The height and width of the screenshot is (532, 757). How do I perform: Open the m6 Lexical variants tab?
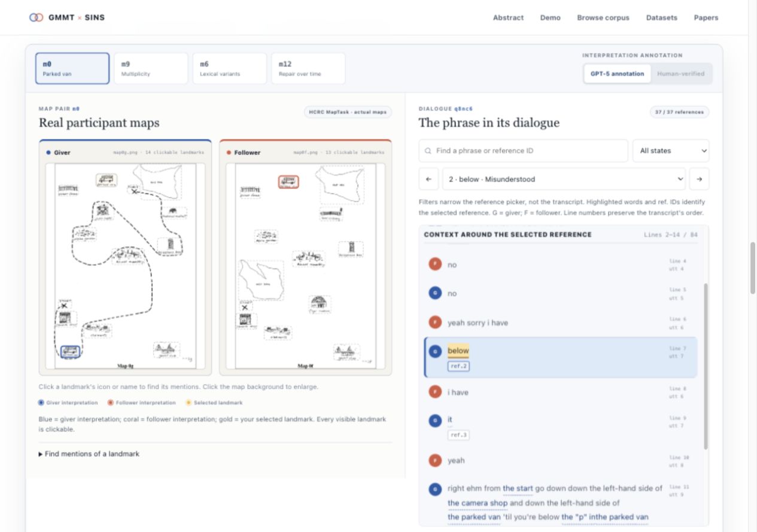click(x=229, y=68)
